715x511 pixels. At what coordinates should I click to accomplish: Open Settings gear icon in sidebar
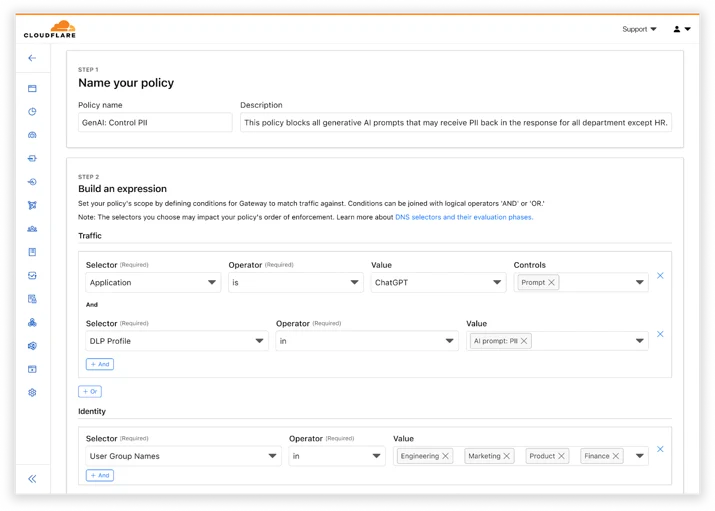pos(32,392)
